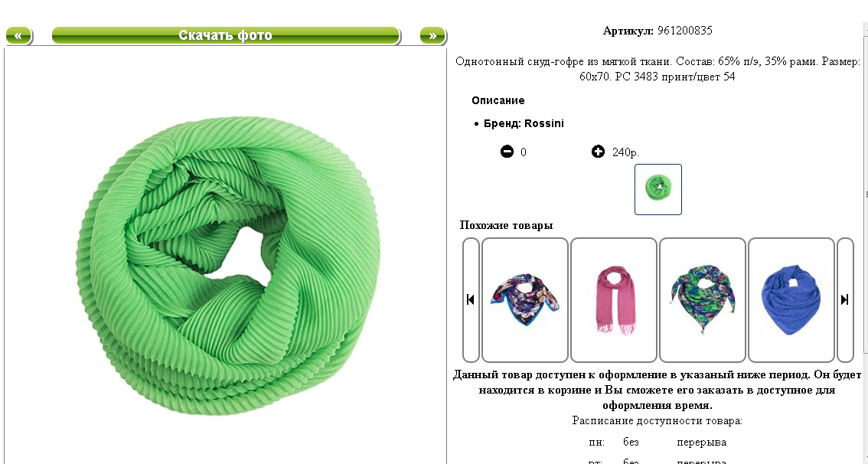Click the Похожие товары heading

pos(506,225)
